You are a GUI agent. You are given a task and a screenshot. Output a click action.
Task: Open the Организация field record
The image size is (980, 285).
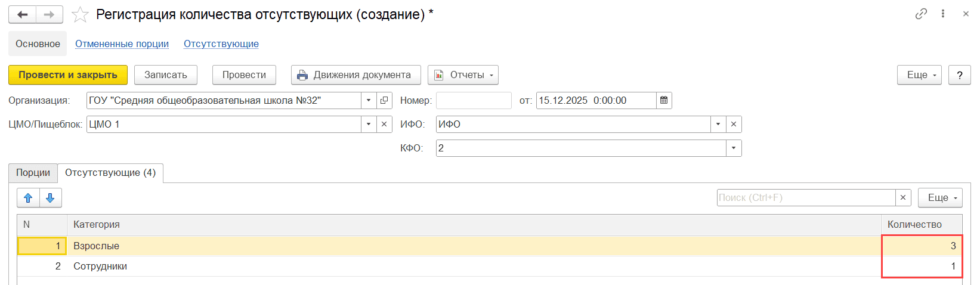(384, 101)
